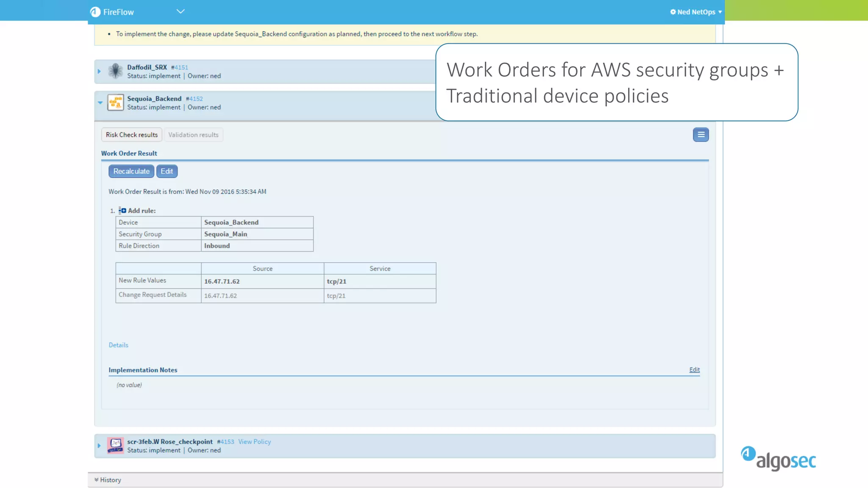Click the Sequoia_Backend device name heading
This screenshot has width=868, height=488.
coord(154,99)
